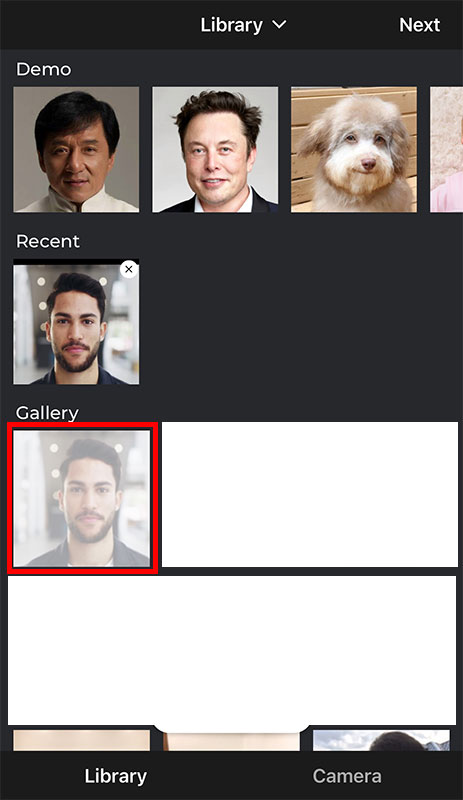Select bottom-right gallery photo with sky
This screenshot has height=800, width=463.
[381, 740]
